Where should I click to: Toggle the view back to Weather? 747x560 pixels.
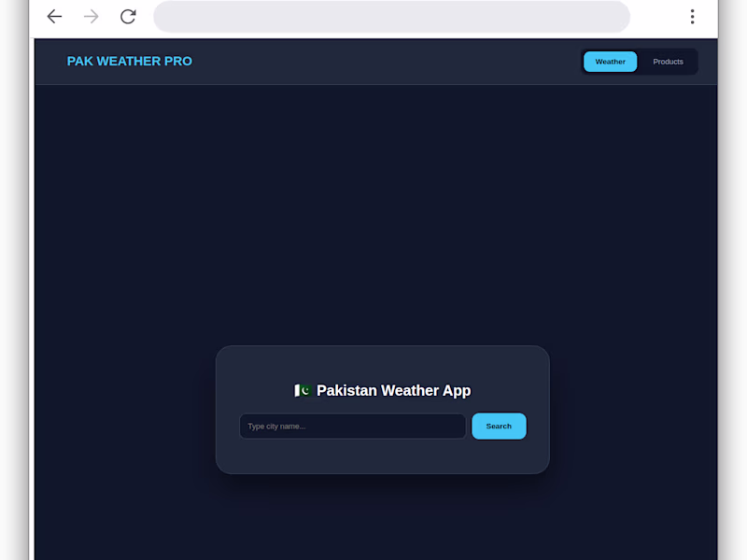pos(610,62)
